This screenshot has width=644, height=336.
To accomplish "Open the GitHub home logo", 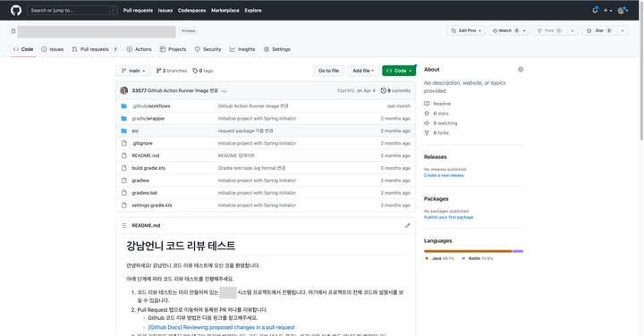I will [x=16, y=10].
